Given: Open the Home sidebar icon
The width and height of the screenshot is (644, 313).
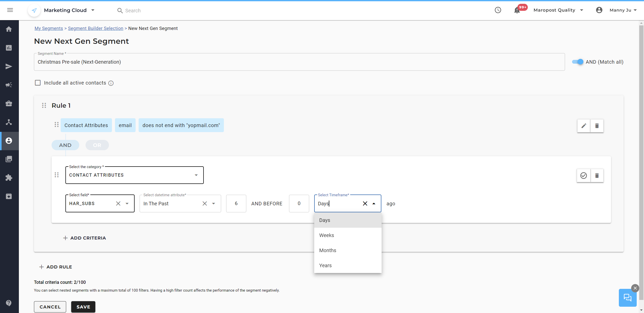Looking at the screenshot, I should tap(9, 29).
